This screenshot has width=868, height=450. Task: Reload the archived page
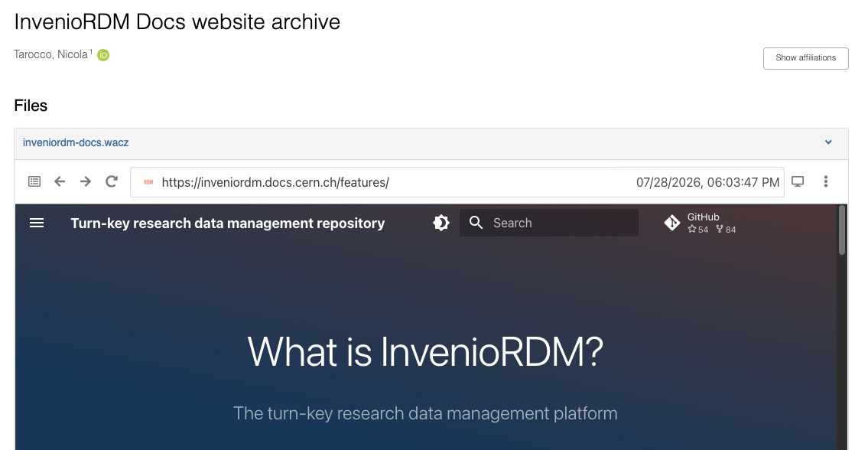click(x=111, y=181)
